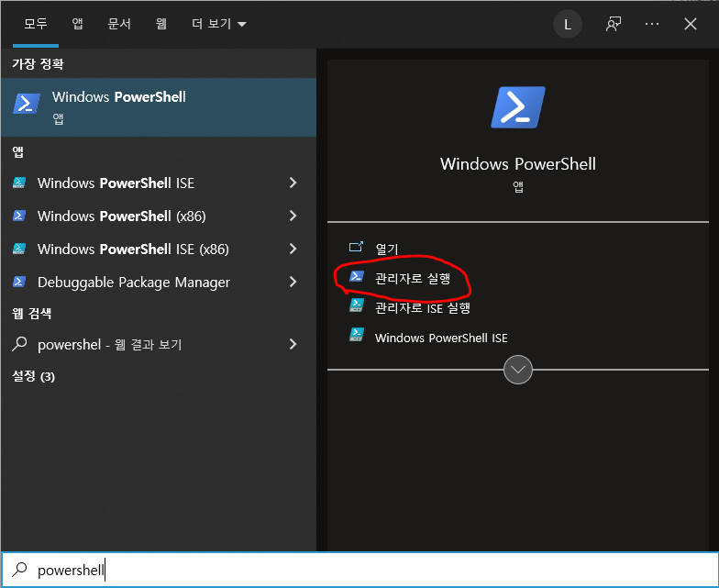This screenshot has width=719, height=588.
Task: Open the feedback icon in header
Action: [613, 24]
